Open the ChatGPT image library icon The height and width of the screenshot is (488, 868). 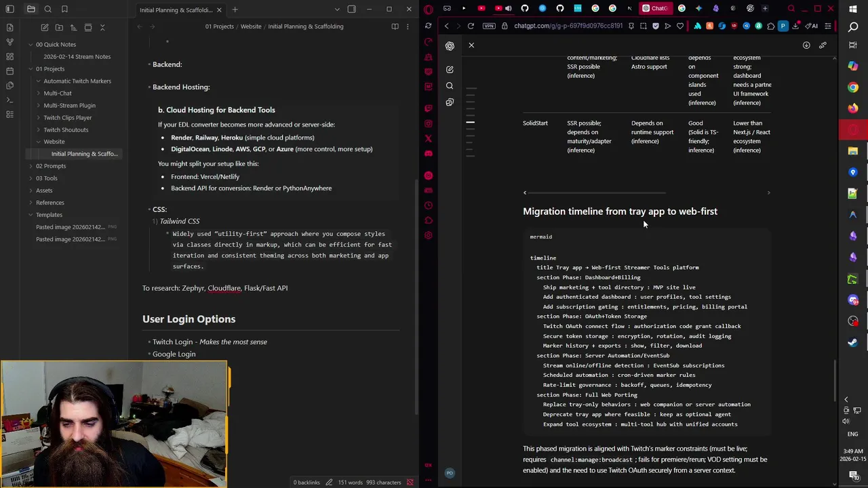click(450, 102)
